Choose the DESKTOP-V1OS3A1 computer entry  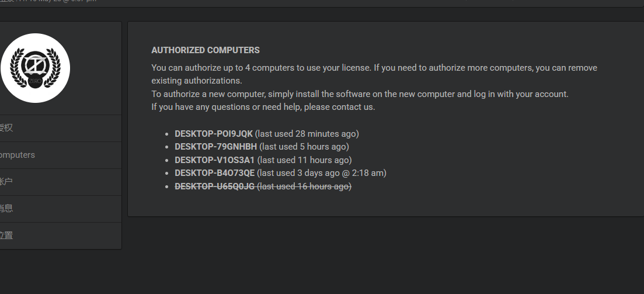click(x=215, y=160)
